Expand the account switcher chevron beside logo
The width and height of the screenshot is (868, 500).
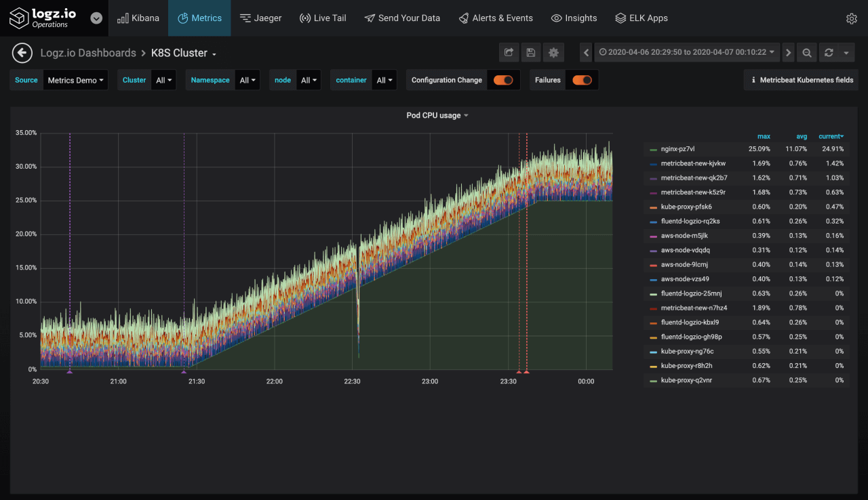[x=96, y=18]
